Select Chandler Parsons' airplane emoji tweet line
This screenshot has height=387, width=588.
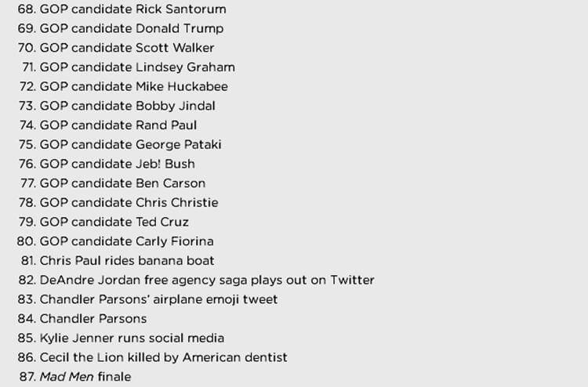(x=147, y=299)
